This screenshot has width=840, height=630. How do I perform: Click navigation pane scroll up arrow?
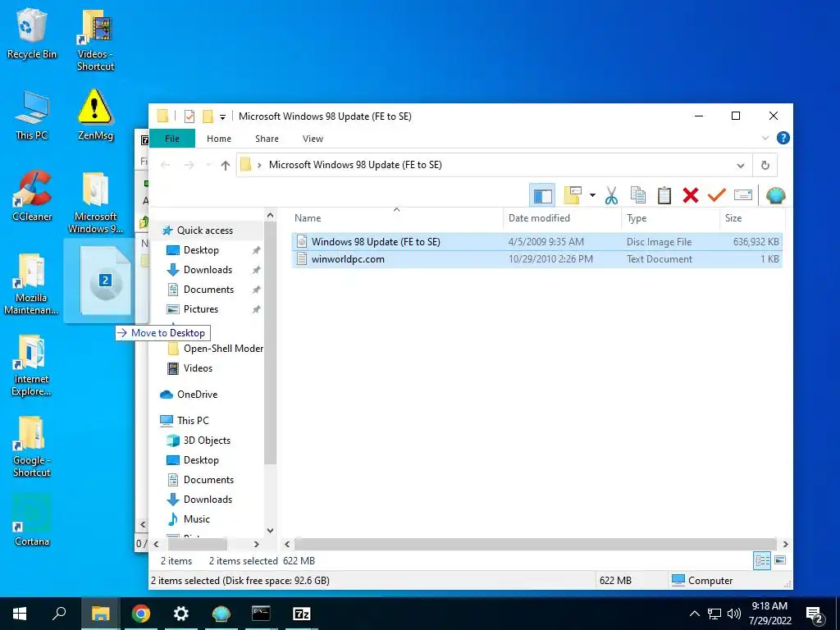(x=271, y=216)
